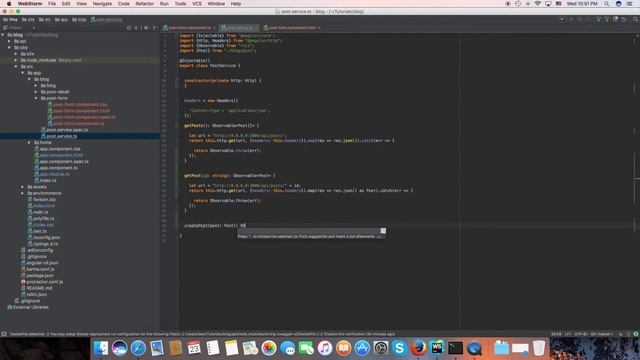Open Terminal from the Dock

pyautogui.click(x=455, y=348)
